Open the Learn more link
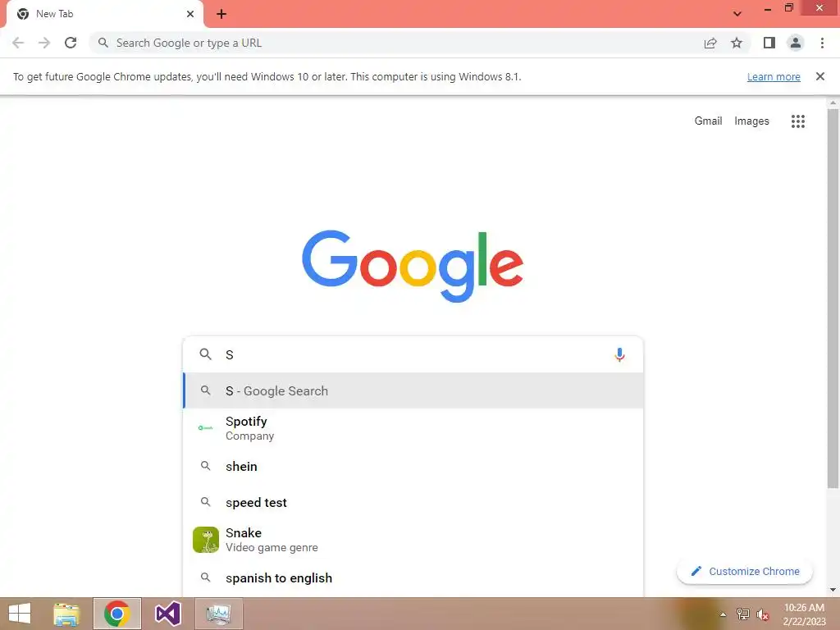The width and height of the screenshot is (840, 630). (774, 76)
